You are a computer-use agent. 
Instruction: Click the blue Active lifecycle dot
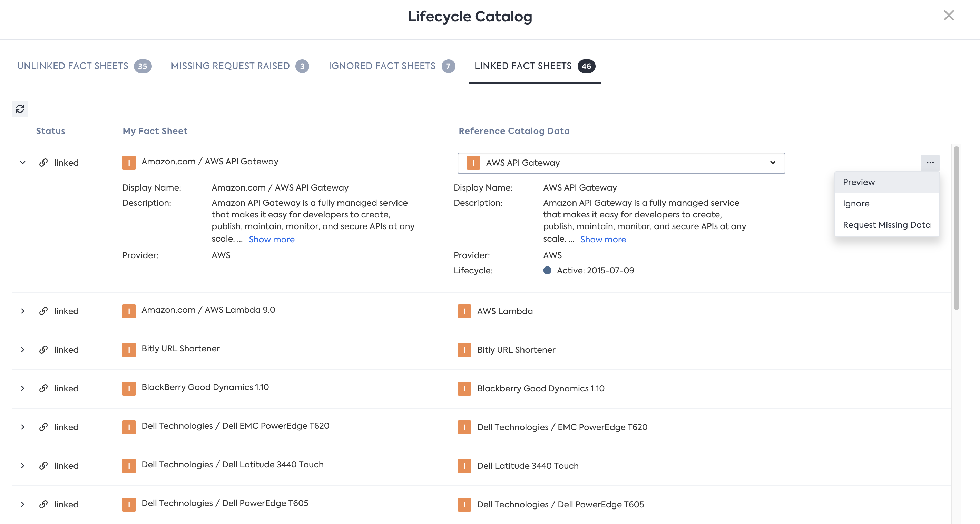tap(547, 271)
